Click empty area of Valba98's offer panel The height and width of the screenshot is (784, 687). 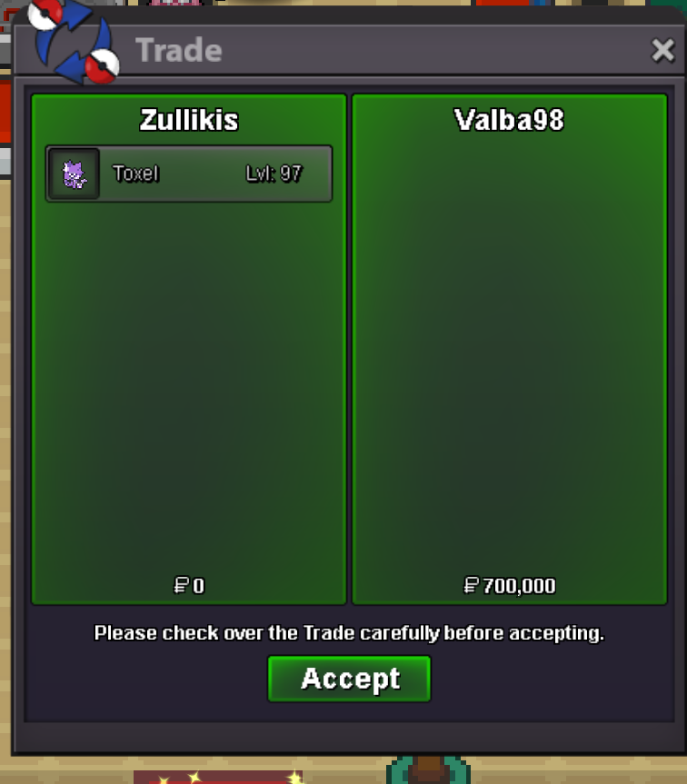(x=510, y=350)
